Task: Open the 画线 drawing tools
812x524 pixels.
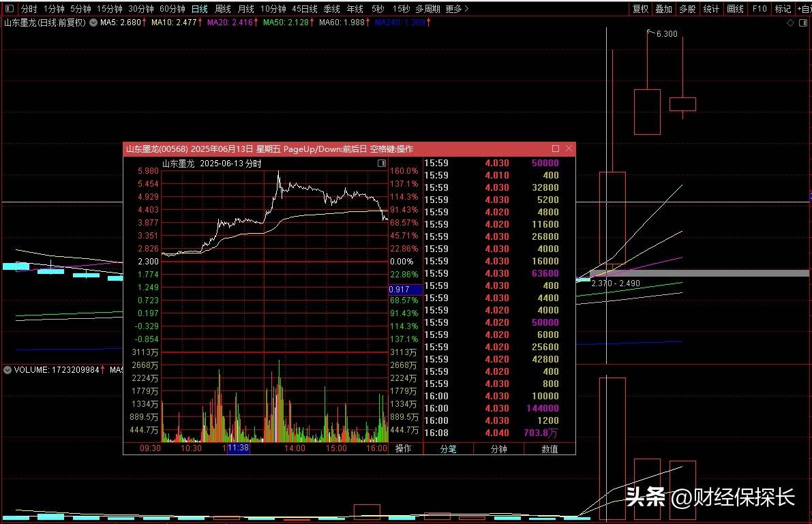Action: (x=735, y=9)
